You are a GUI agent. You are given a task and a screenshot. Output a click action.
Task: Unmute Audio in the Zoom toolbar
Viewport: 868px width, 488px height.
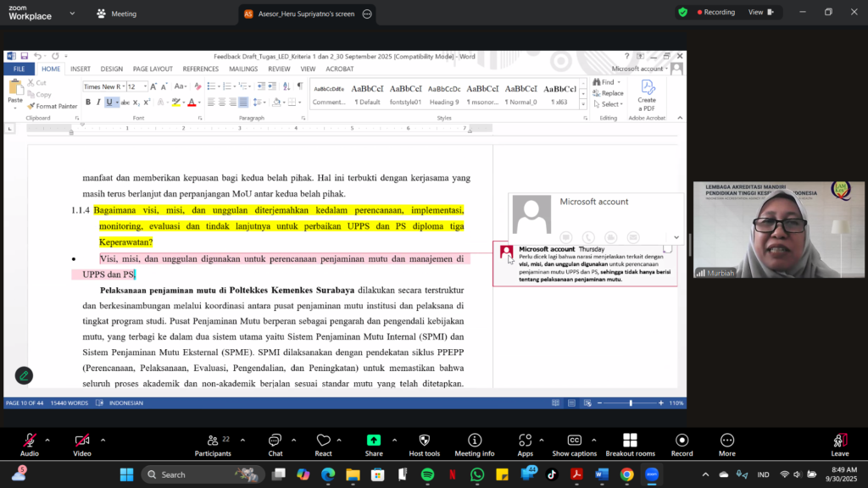(30, 445)
